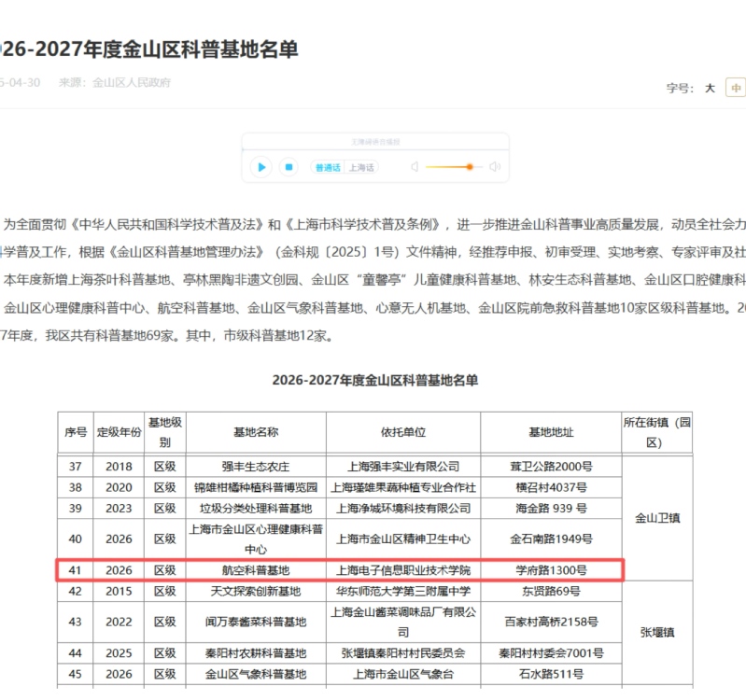Select the cell 金山区气象科普基地
Screen dimensions: 746x700
256,674
